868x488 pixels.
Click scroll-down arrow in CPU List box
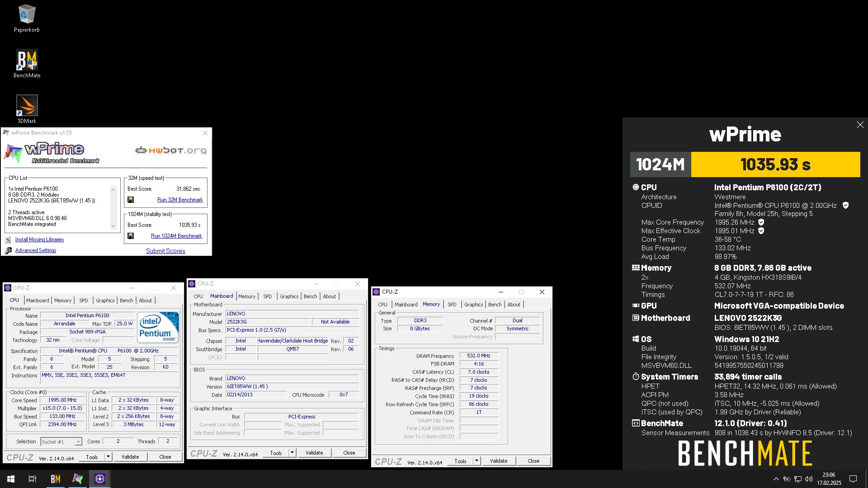(113, 226)
